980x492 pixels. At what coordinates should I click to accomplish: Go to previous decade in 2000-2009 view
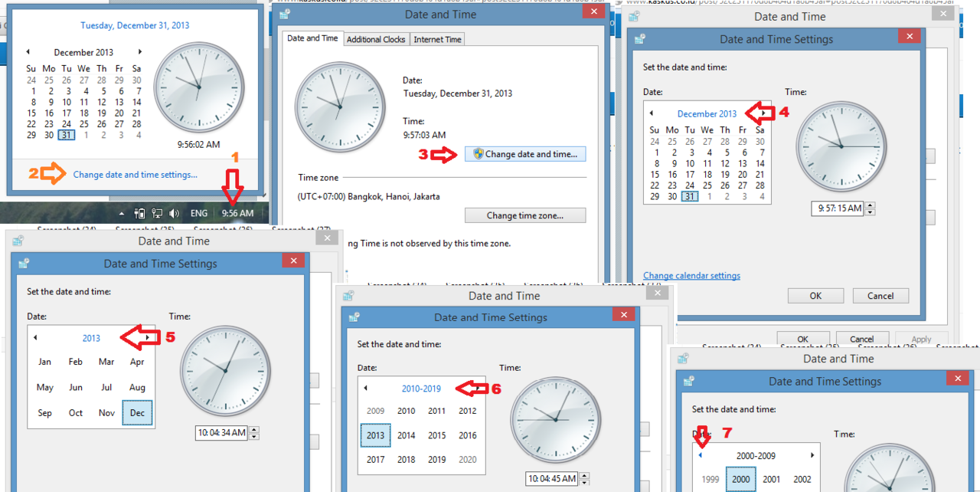[x=701, y=455]
